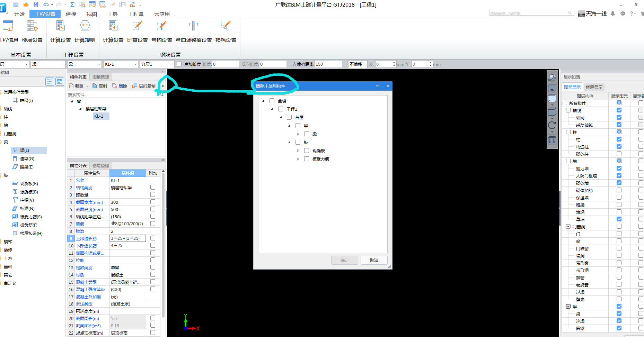The image size is (644, 337).
Task: Click the 删除 delete button in component list
Action: [x=120, y=86]
